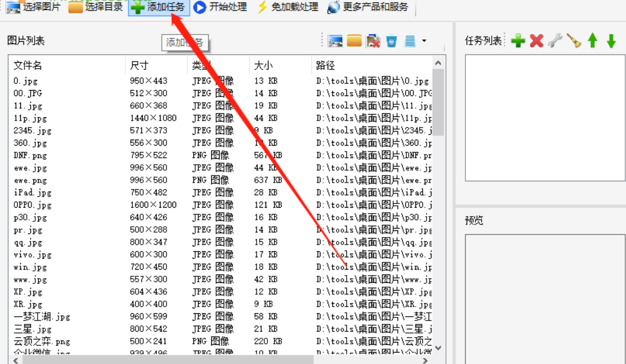Click the 637 KB size cell

[268, 180]
